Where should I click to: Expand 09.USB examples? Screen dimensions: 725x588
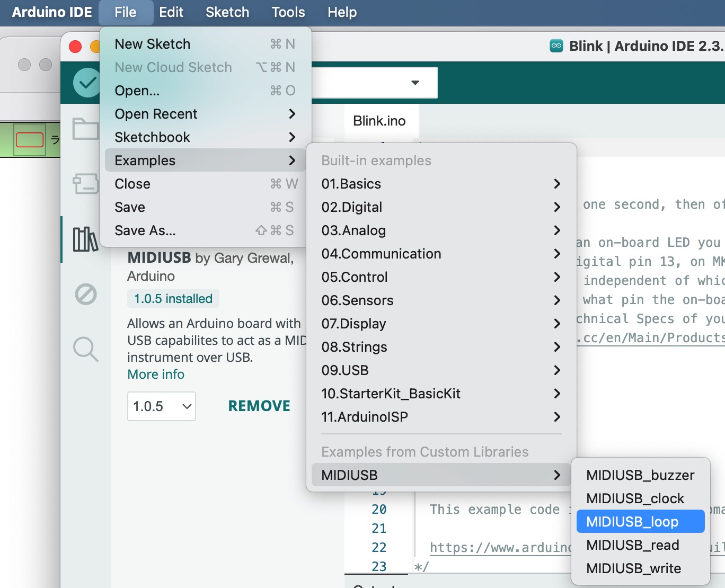pos(441,370)
